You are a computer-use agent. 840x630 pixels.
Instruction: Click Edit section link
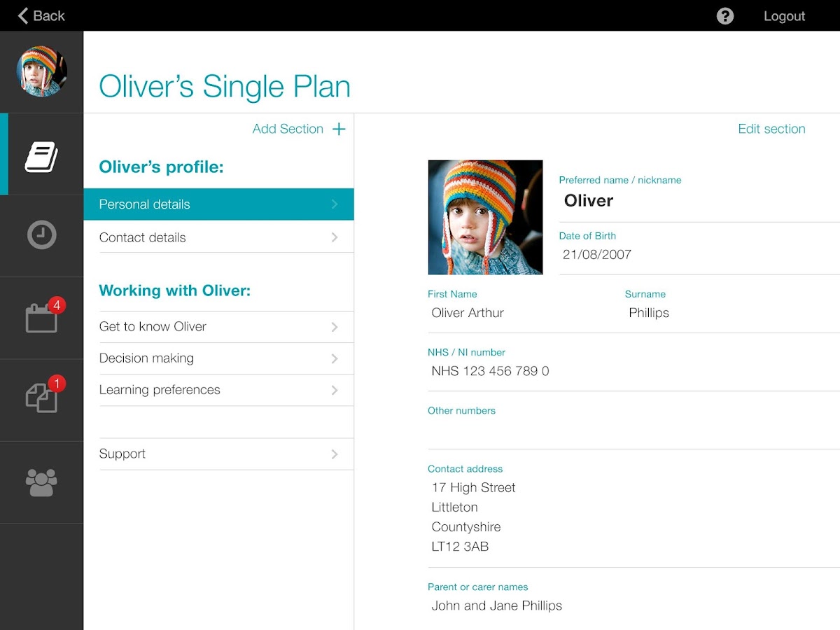771,129
